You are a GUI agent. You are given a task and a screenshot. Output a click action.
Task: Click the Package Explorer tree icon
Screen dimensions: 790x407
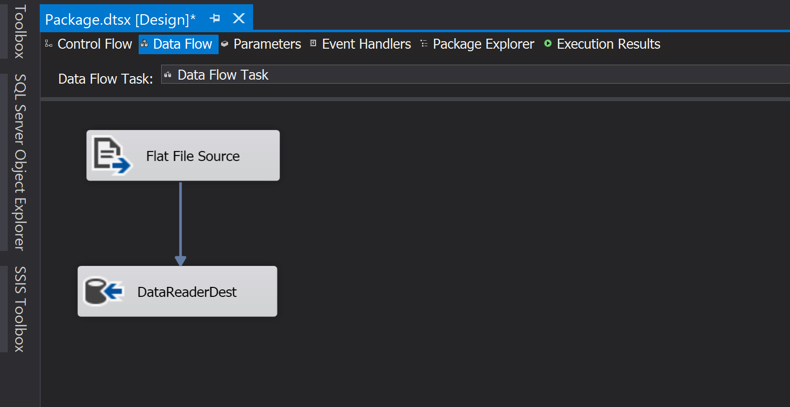[x=424, y=44]
